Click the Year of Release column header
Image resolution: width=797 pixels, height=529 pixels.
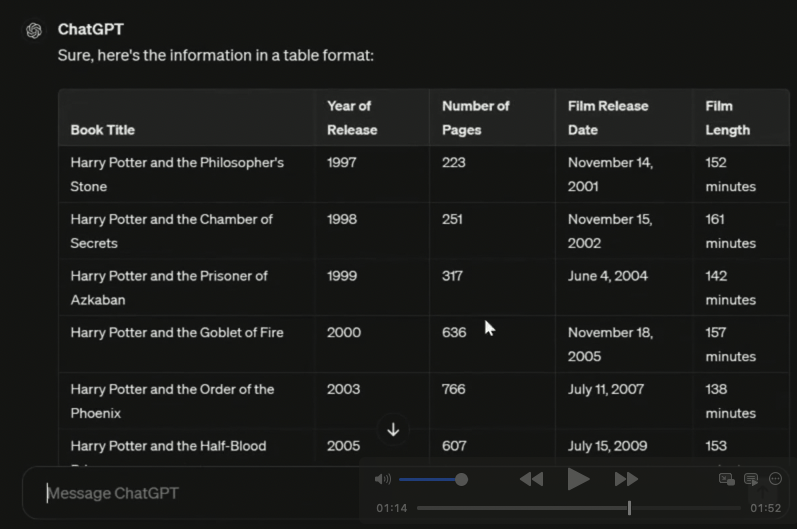pyautogui.click(x=352, y=118)
